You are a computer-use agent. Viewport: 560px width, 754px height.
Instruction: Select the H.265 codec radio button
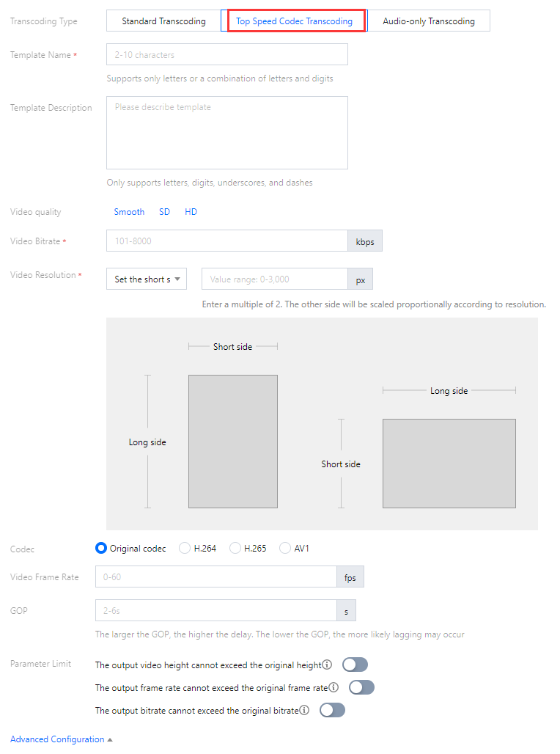tap(235, 549)
